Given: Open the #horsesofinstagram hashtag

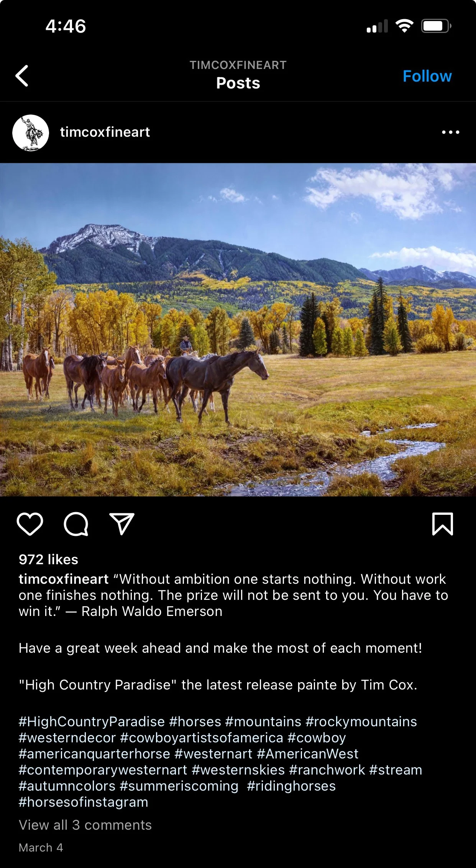Looking at the screenshot, I should [84, 802].
